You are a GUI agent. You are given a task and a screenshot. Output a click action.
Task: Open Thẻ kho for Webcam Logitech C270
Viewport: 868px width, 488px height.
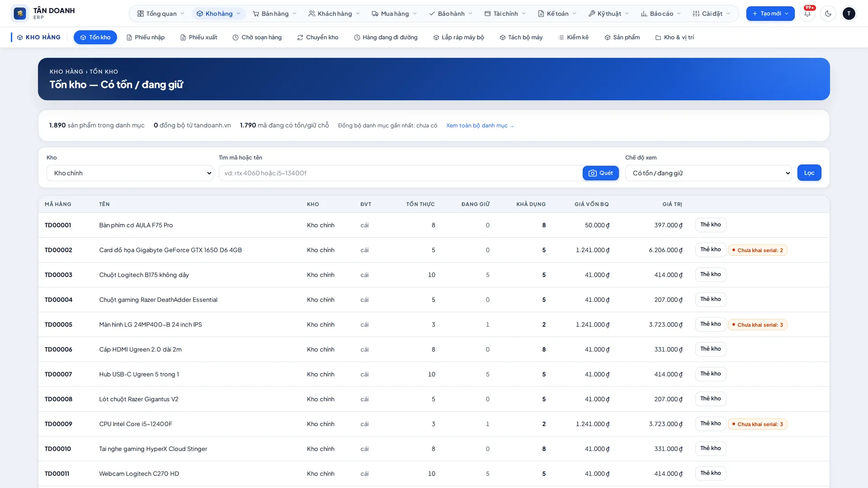pos(711,474)
